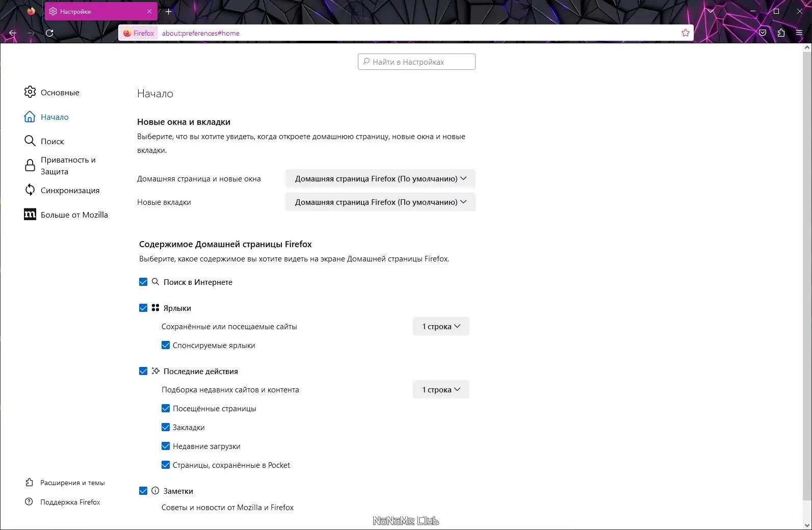Select the Начало settings category
This screenshot has width=812, height=530.
(55, 117)
